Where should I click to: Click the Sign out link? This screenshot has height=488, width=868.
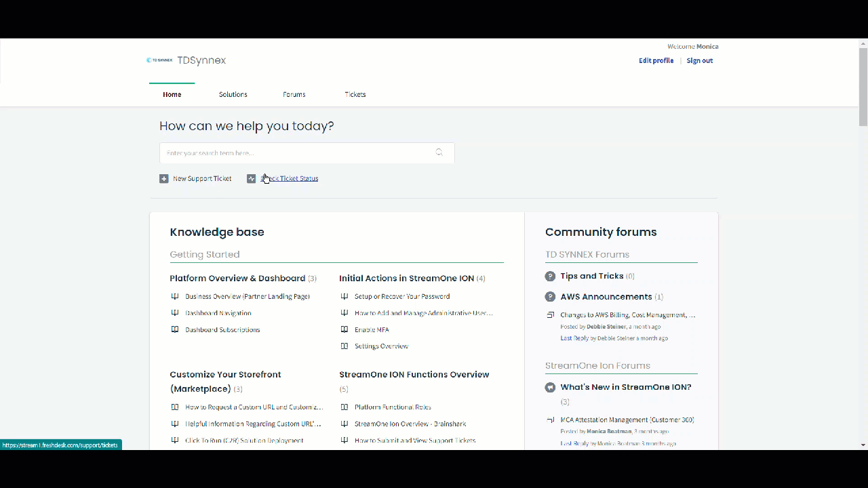click(700, 60)
